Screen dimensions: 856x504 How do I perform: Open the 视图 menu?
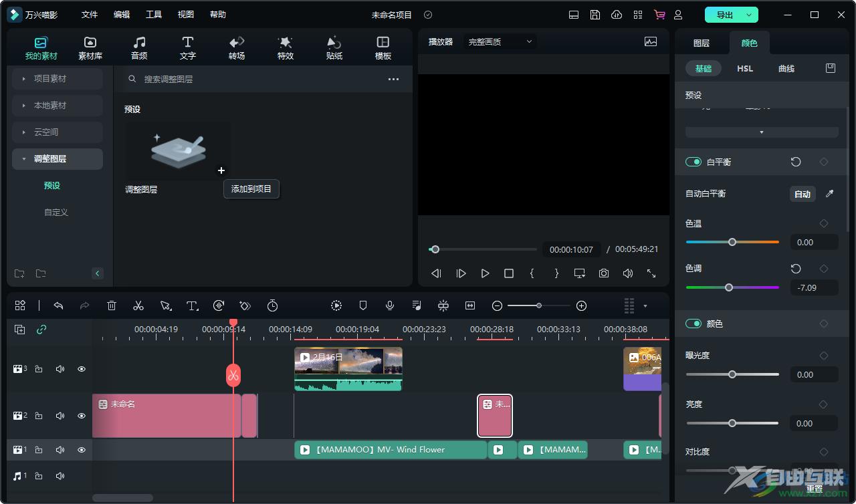pos(186,15)
